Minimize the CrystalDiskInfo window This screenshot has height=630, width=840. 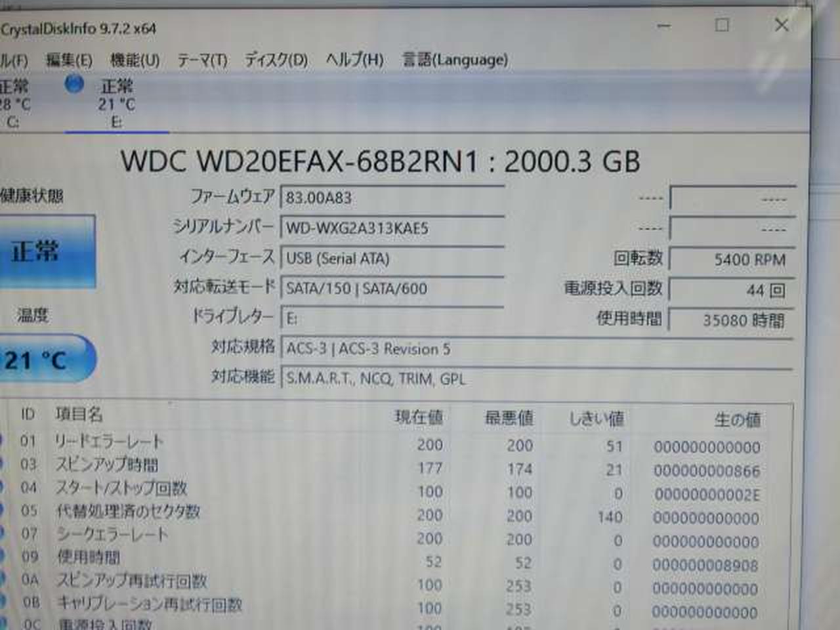(x=664, y=26)
